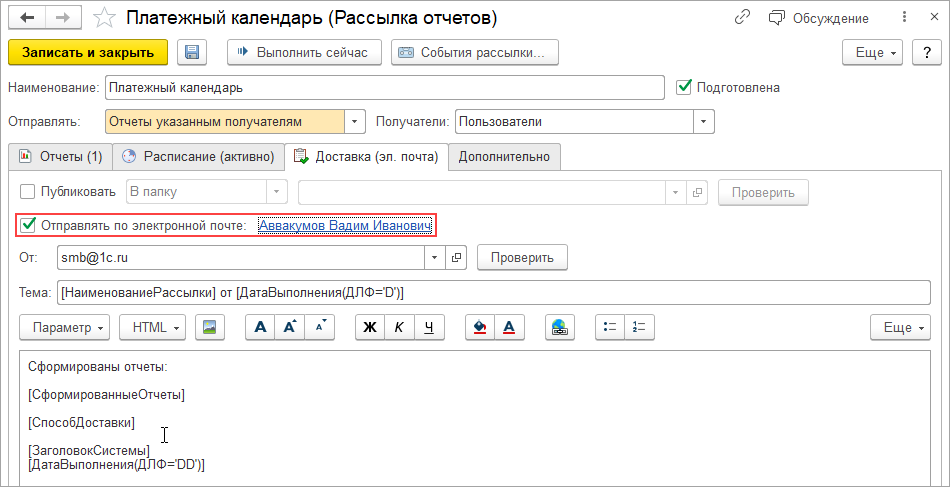Enable the Публиковать checkbox
The height and width of the screenshot is (487, 950).
28,192
